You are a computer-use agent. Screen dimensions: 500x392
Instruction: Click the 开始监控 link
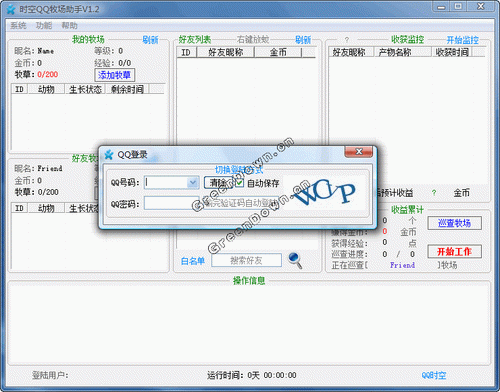[462, 40]
